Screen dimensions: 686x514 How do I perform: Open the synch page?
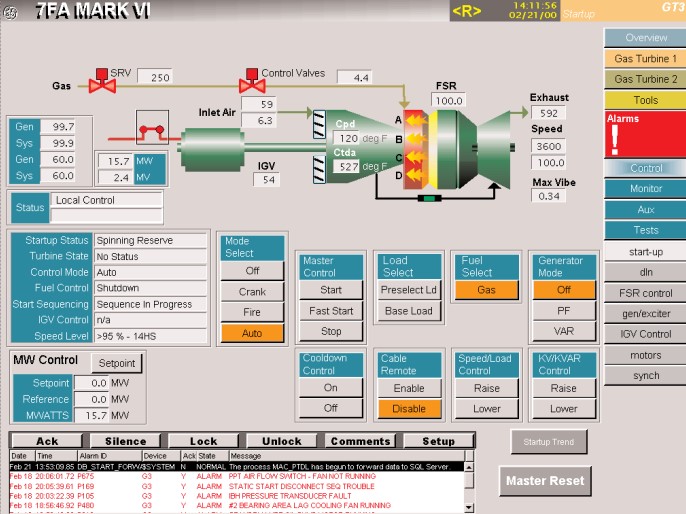tap(645, 376)
